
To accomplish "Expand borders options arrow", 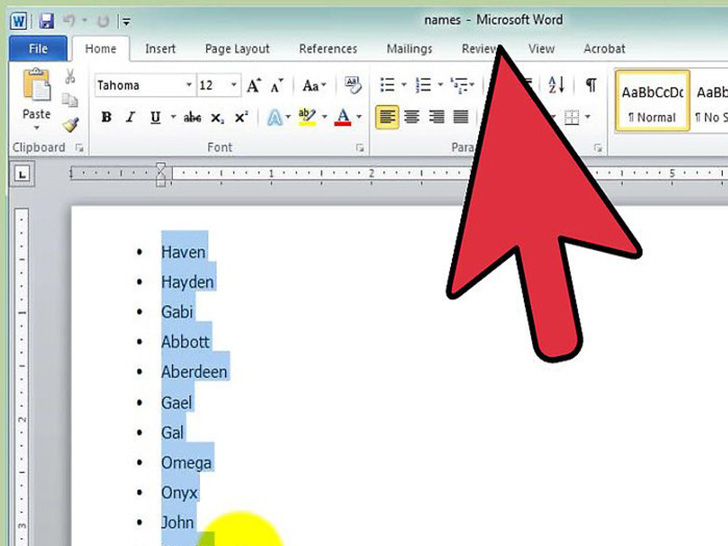I will pyautogui.click(x=588, y=117).
